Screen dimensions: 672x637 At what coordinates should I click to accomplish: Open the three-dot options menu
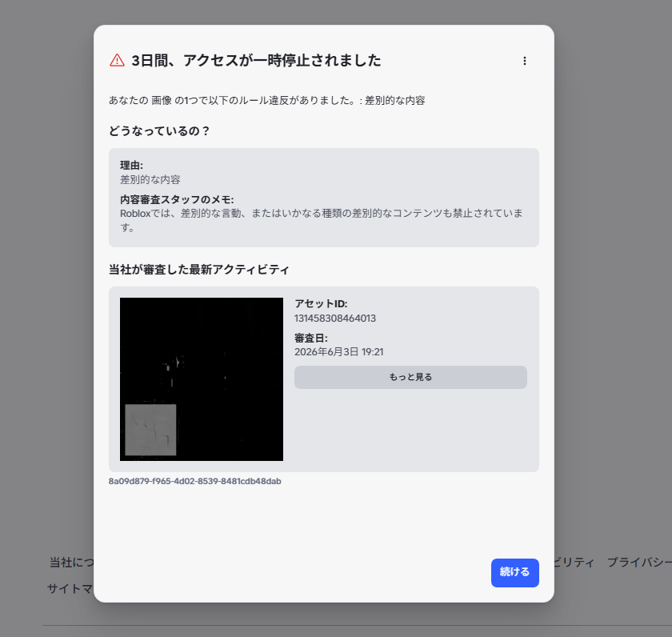click(x=525, y=61)
